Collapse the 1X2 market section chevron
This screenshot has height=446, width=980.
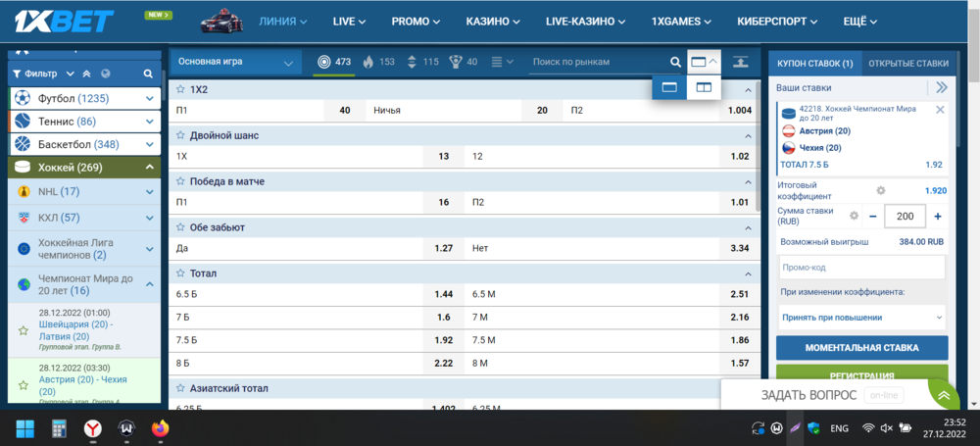point(748,90)
